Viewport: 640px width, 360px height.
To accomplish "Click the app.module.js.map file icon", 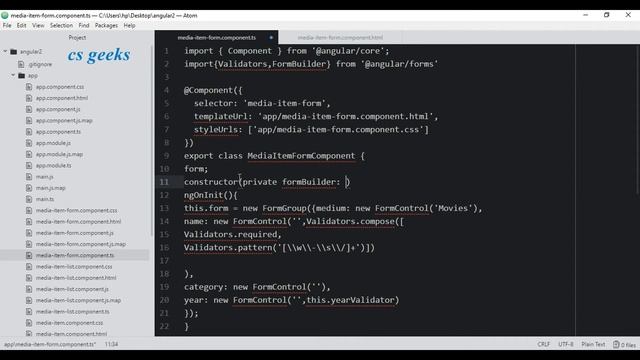I will [29, 154].
